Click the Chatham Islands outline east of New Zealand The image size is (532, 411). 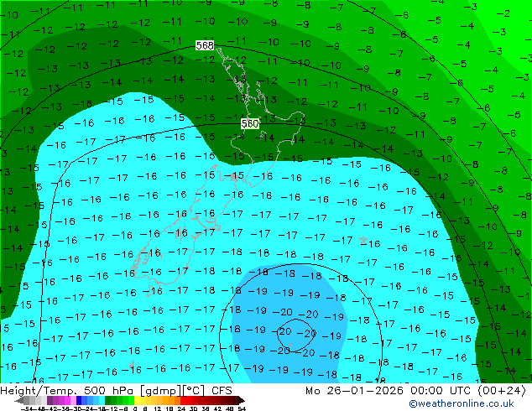click(x=363, y=241)
